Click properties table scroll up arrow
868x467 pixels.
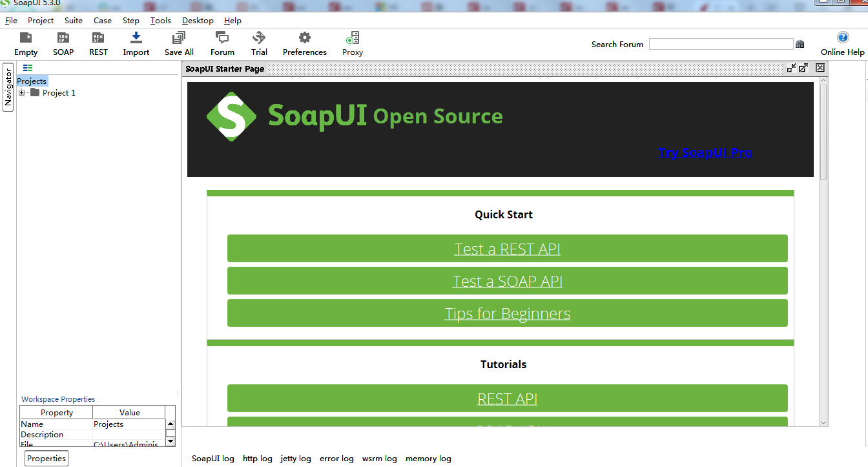pos(170,424)
